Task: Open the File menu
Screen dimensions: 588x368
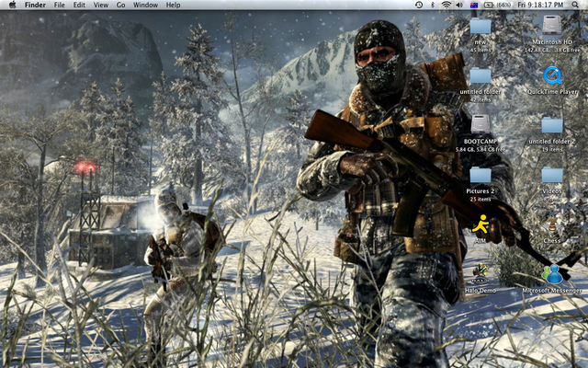Action: click(59, 5)
